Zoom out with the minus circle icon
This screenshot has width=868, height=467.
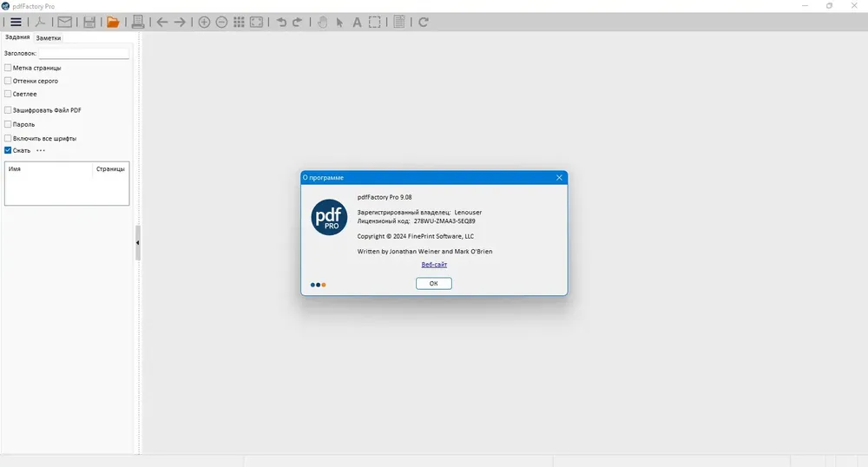(221, 22)
